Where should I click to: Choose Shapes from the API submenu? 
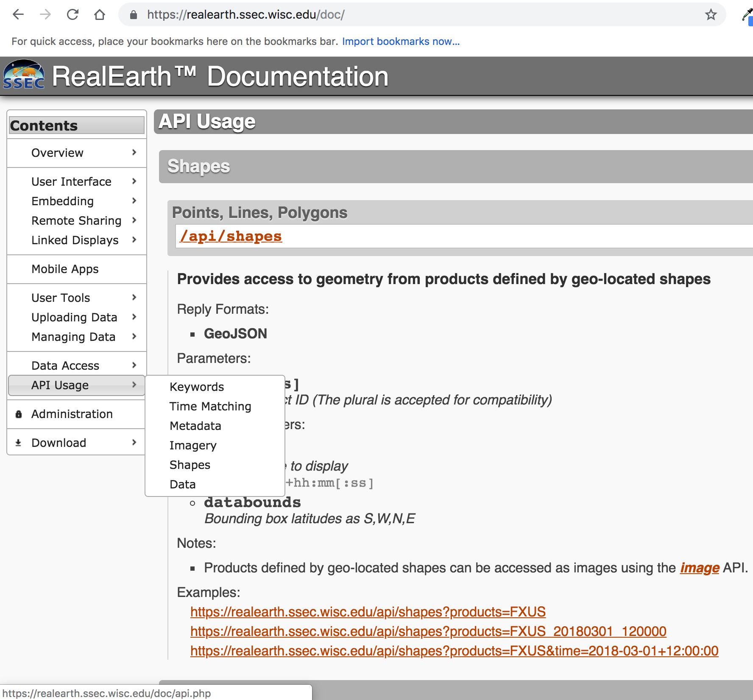point(215,465)
